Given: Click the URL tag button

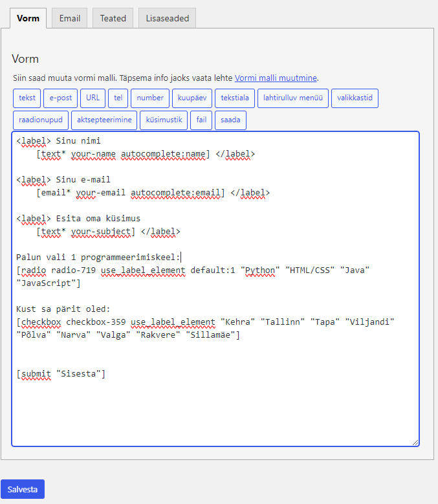Looking at the screenshot, I should pyautogui.click(x=93, y=98).
